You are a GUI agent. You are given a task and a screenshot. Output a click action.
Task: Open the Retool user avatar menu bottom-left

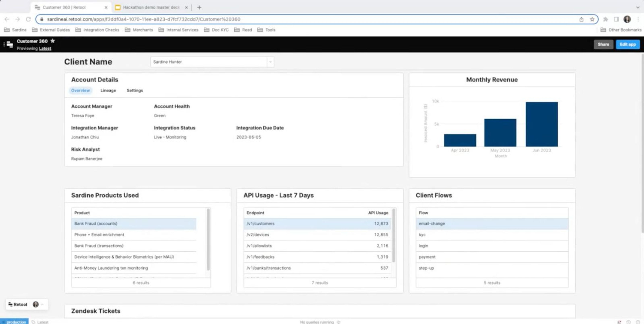tap(36, 304)
